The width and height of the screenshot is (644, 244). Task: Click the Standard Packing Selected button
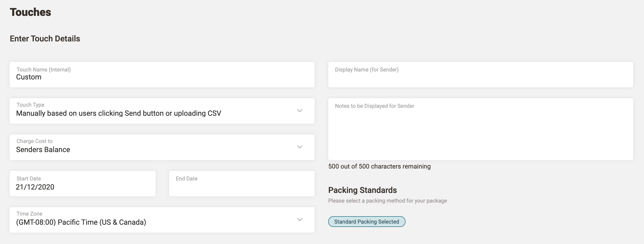(367, 222)
